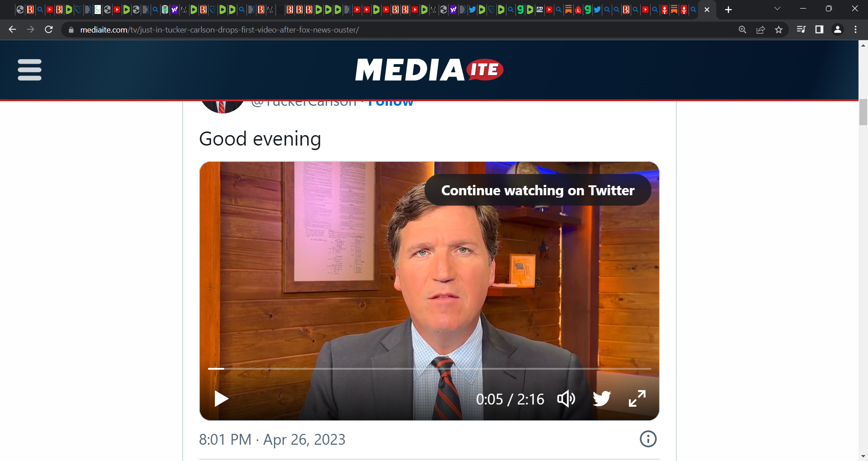
Task: Click Continue watching on Twitter
Action: [538, 190]
